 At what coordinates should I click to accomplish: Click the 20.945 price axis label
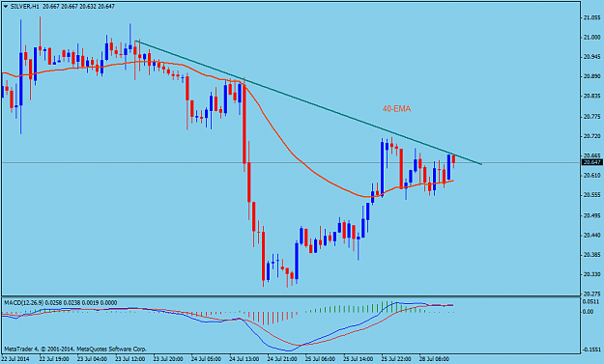pyautogui.click(x=591, y=57)
